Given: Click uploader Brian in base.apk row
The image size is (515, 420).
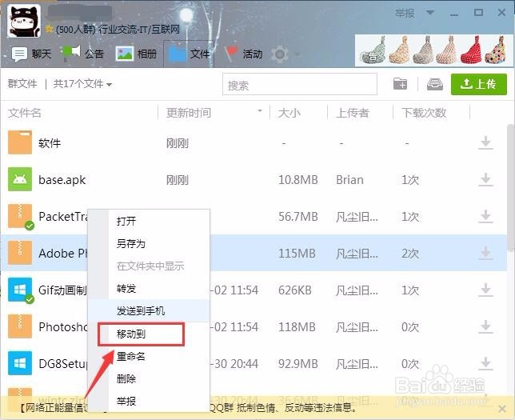Looking at the screenshot, I should tap(349, 180).
